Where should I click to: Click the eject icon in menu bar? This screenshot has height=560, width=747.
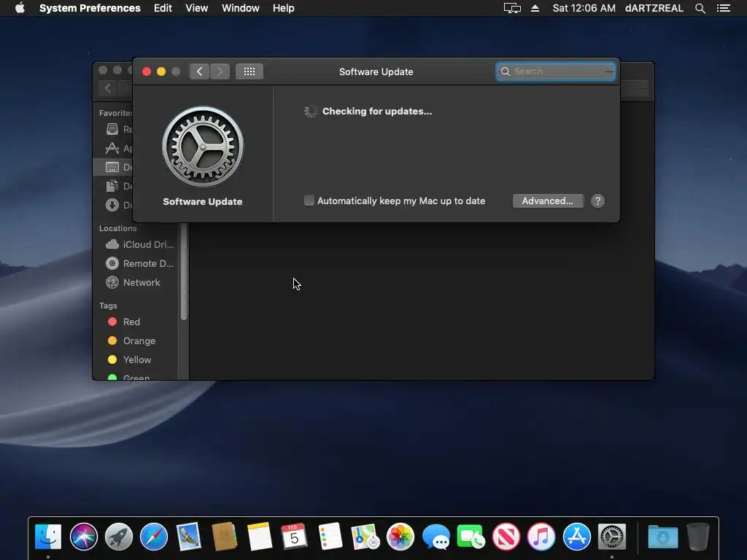pyautogui.click(x=535, y=8)
